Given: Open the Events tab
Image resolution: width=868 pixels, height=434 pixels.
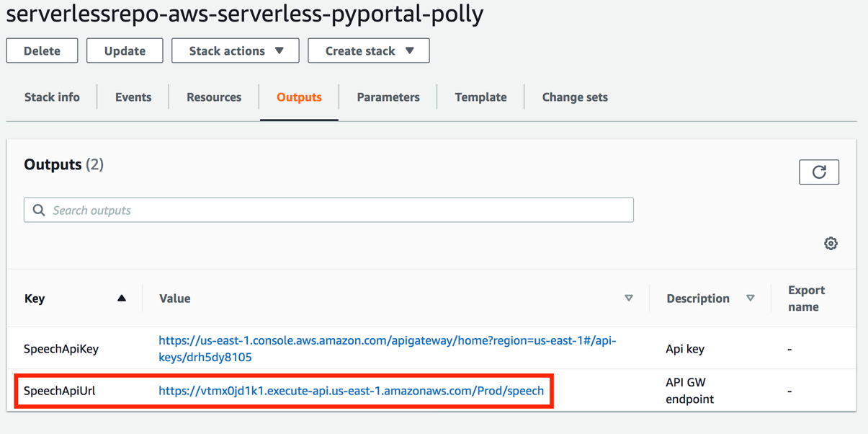Looking at the screenshot, I should (x=133, y=97).
